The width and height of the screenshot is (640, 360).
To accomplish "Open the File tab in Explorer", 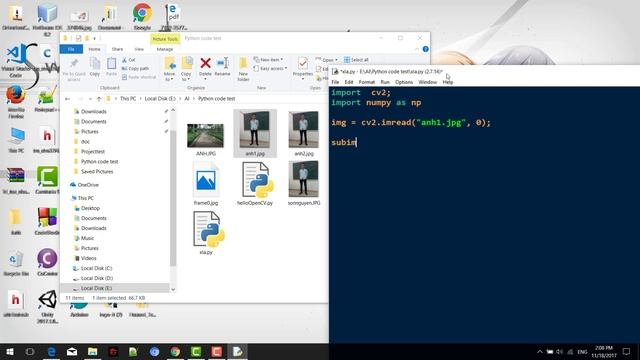I will click(71, 49).
